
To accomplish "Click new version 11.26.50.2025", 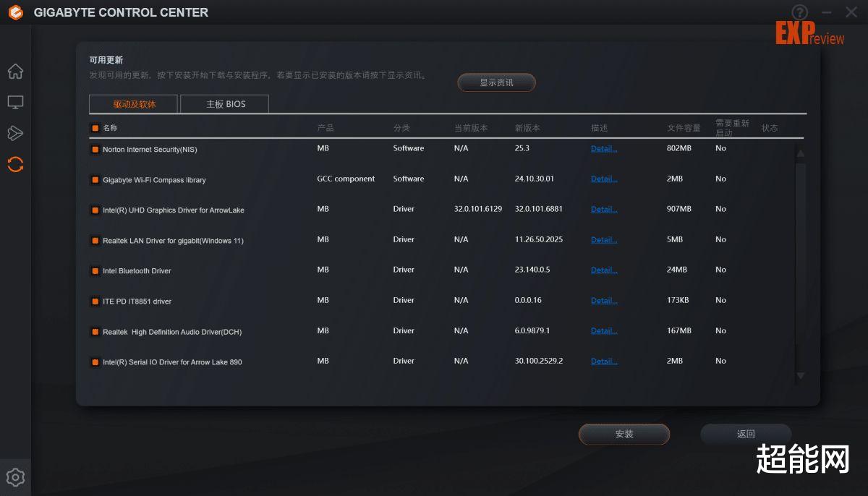I will pos(539,239).
